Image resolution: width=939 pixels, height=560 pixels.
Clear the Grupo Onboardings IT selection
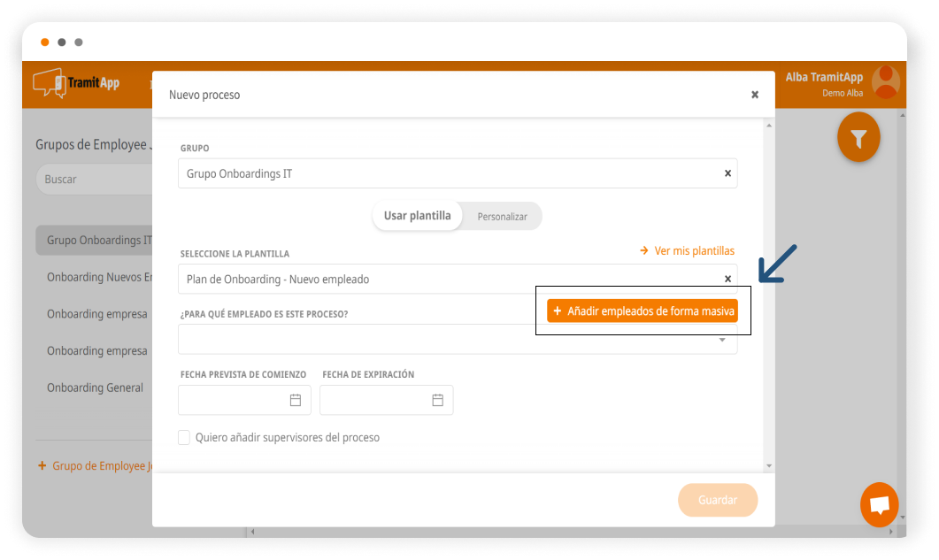coord(727,173)
